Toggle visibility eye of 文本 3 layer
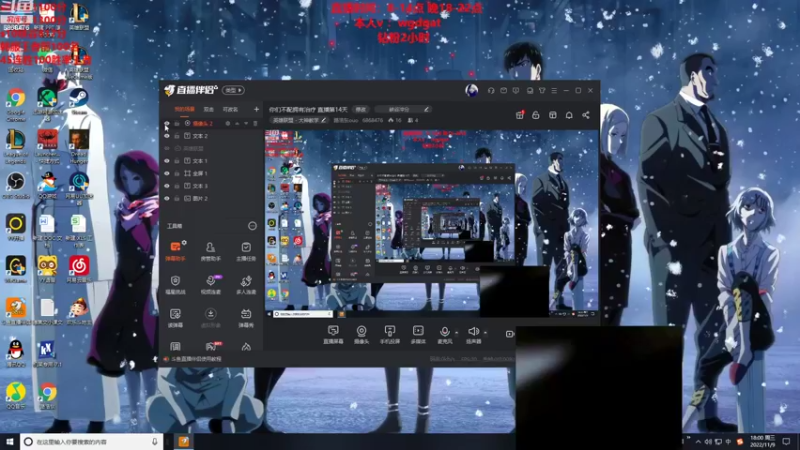 click(x=167, y=186)
